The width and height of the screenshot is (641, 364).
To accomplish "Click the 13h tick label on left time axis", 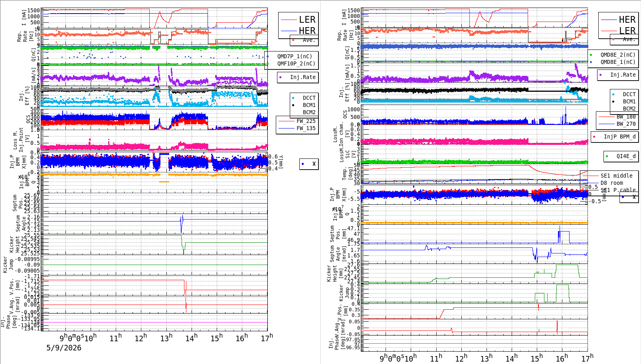I will point(166,338).
